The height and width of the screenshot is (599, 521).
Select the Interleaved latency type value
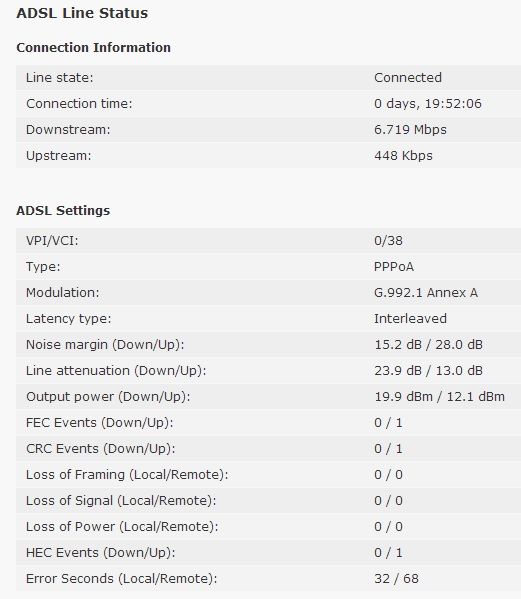click(410, 319)
